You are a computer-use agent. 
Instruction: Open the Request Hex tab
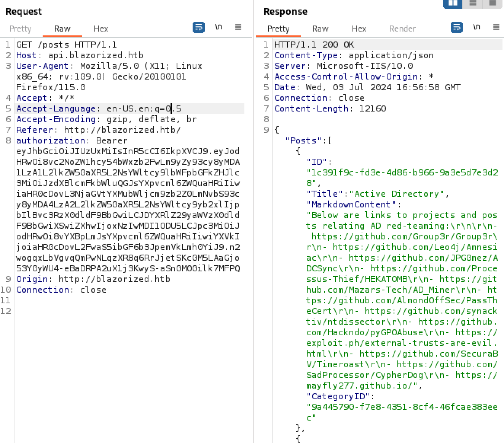101,29
